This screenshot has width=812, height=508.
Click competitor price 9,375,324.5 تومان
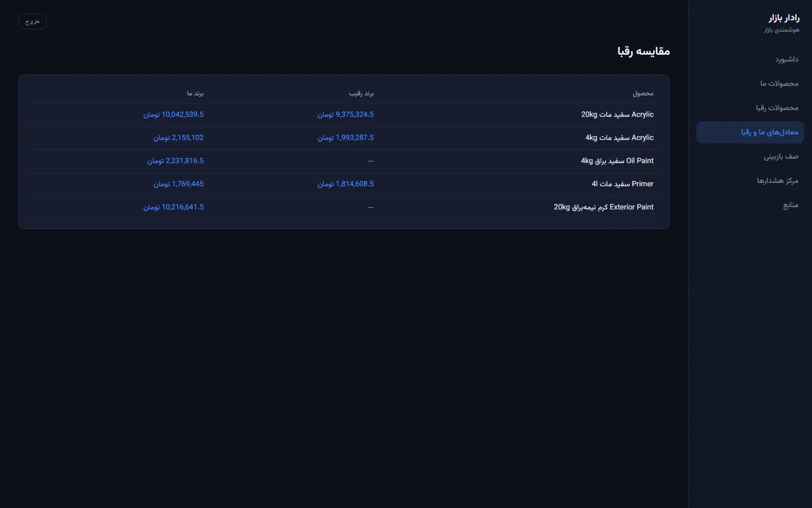(346, 115)
